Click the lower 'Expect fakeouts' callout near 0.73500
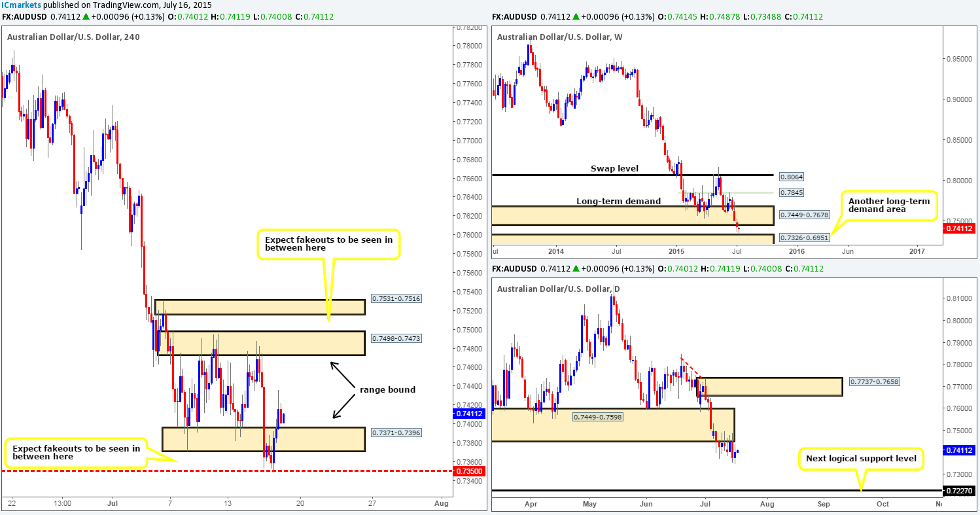The width and height of the screenshot is (980, 515). pos(76,452)
